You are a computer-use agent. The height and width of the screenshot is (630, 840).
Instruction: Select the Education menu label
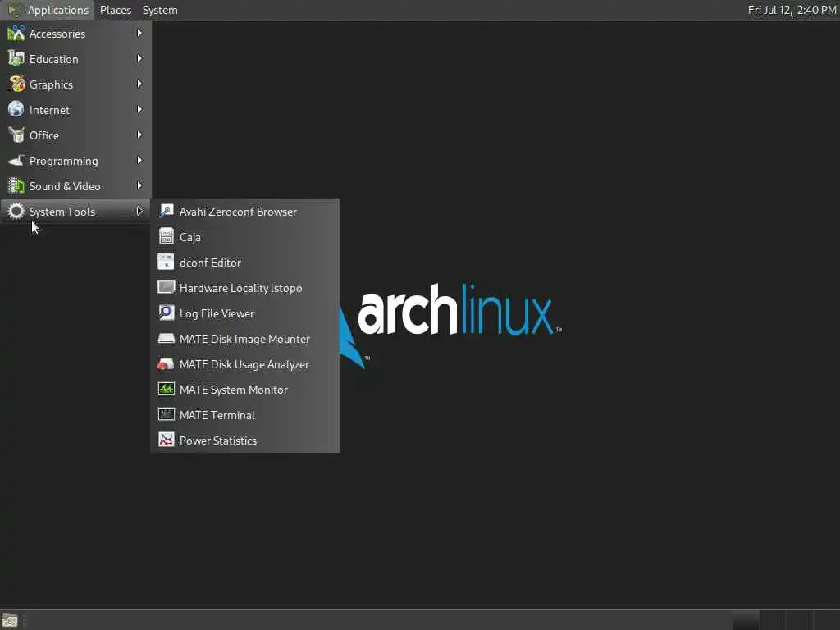(53, 59)
